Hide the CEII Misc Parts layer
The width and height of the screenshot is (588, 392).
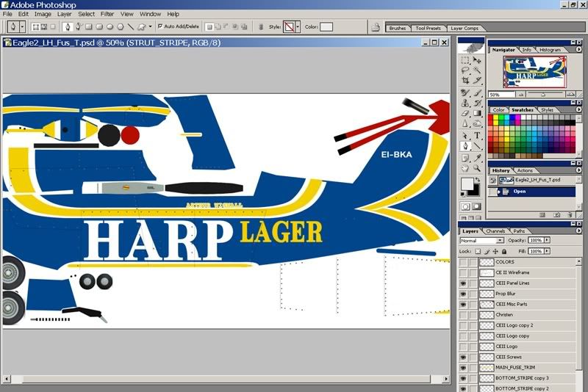[x=463, y=304]
